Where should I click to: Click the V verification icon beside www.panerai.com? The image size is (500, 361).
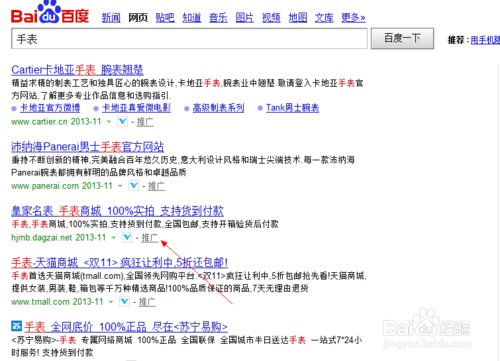134,185
